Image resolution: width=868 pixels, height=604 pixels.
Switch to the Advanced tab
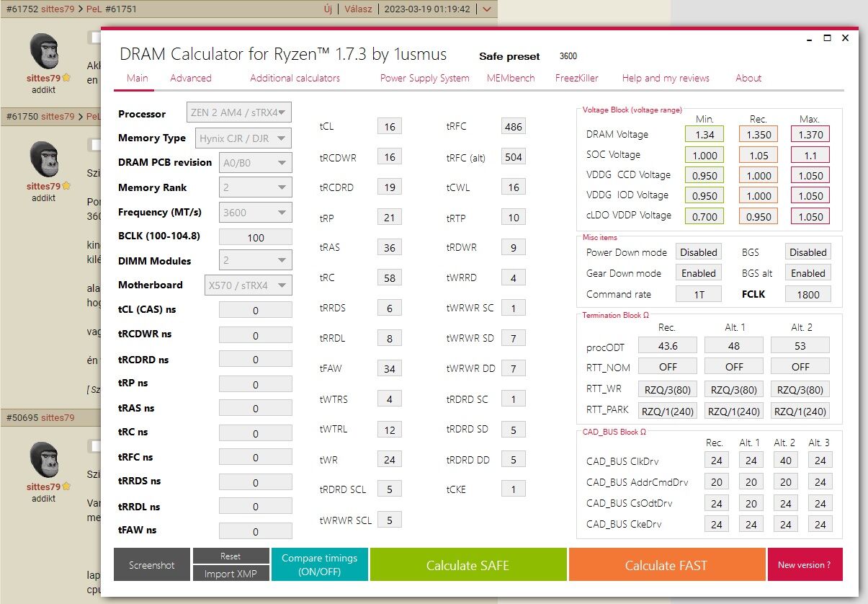coord(191,78)
